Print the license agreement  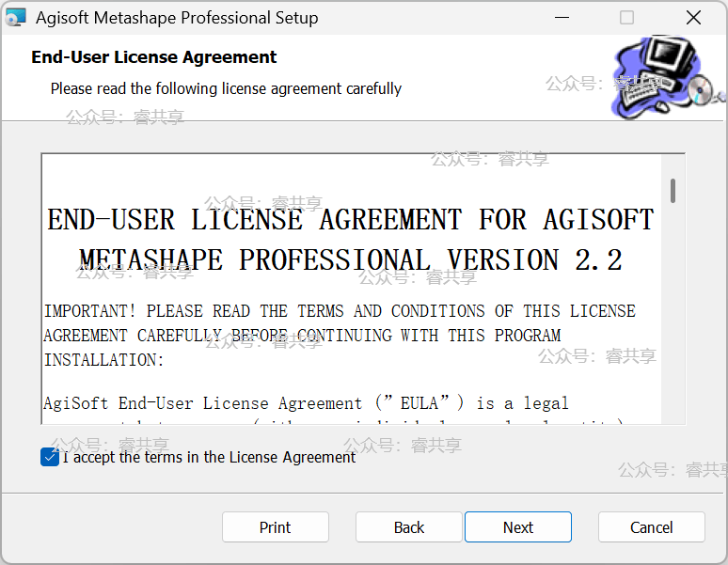[276, 527]
